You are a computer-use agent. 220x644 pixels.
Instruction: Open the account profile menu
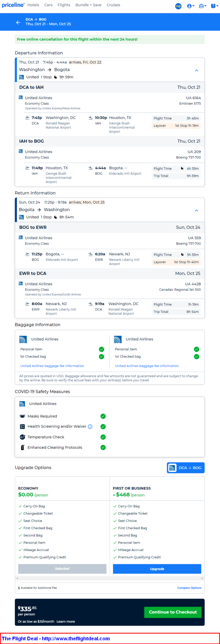191,6
